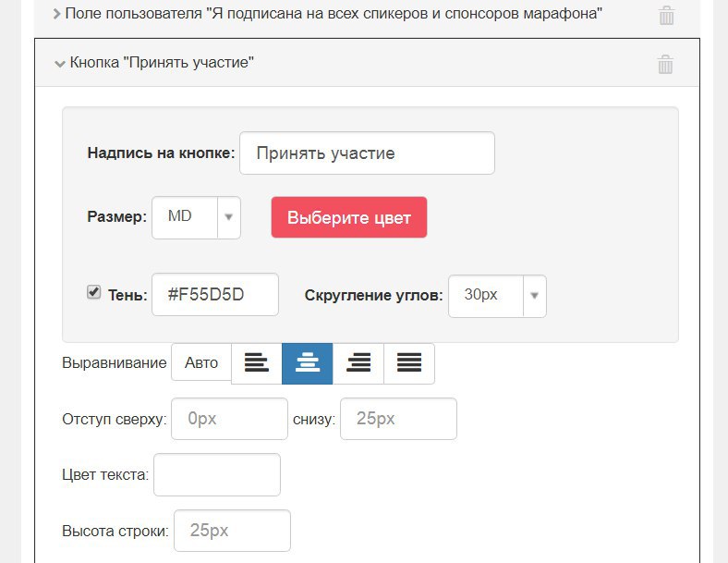Screen dimensions: 728x563
Task: Open the Размер MD dropdown
Action: (196, 217)
